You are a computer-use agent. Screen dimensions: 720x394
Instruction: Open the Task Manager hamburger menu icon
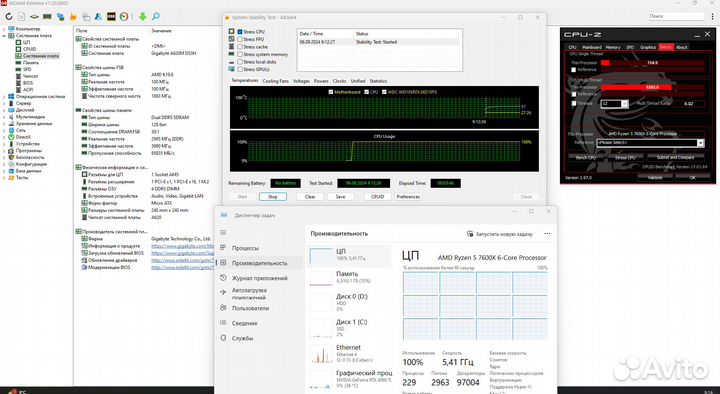click(223, 232)
